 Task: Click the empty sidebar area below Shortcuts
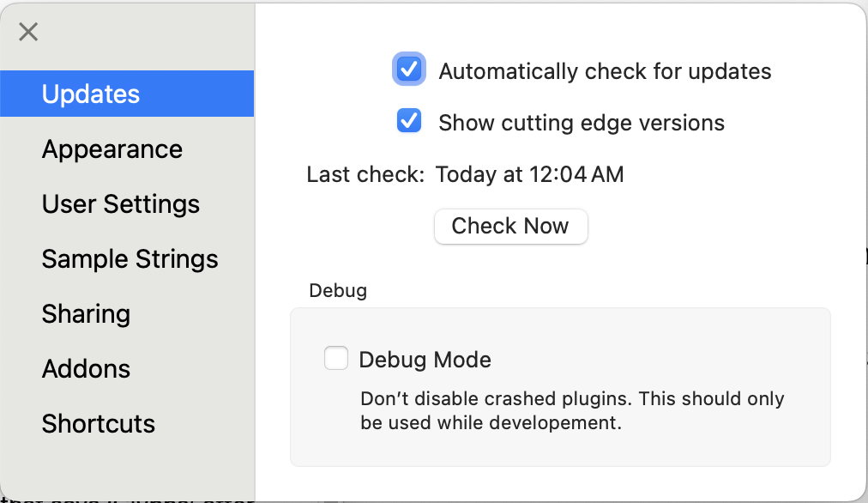point(127,468)
